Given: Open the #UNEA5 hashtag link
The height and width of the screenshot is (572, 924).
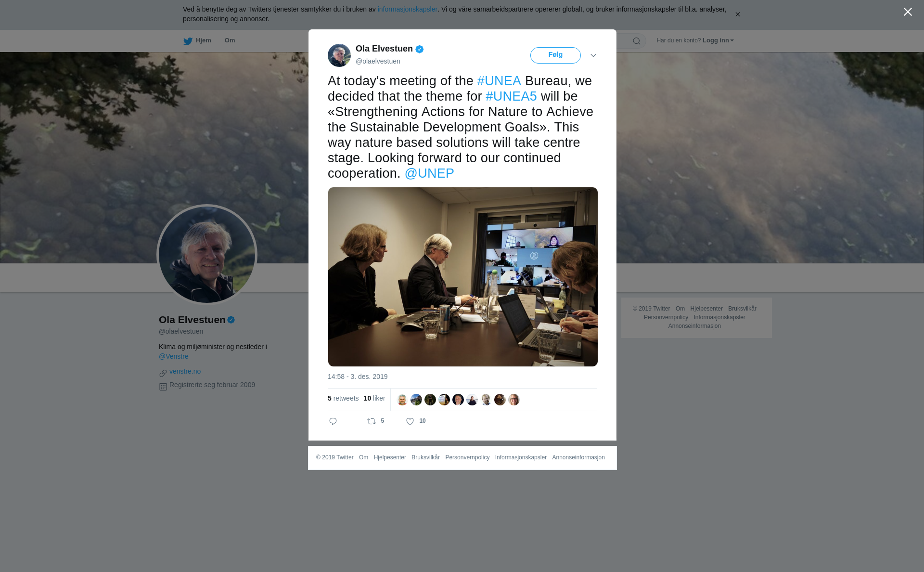Looking at the screenshot, I should pos(511,96).
